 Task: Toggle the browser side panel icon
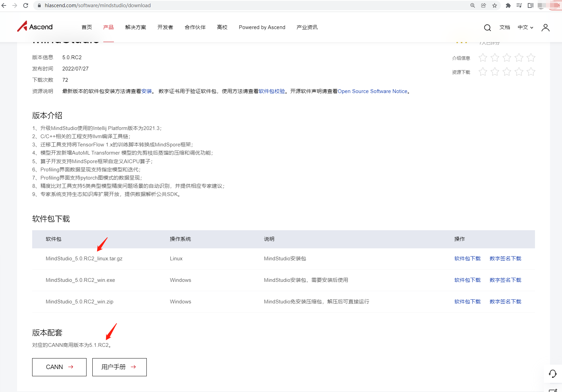[x=531, y=5]
